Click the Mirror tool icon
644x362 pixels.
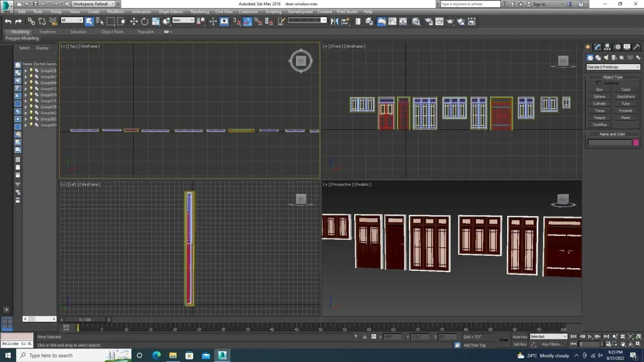[334, 21]
